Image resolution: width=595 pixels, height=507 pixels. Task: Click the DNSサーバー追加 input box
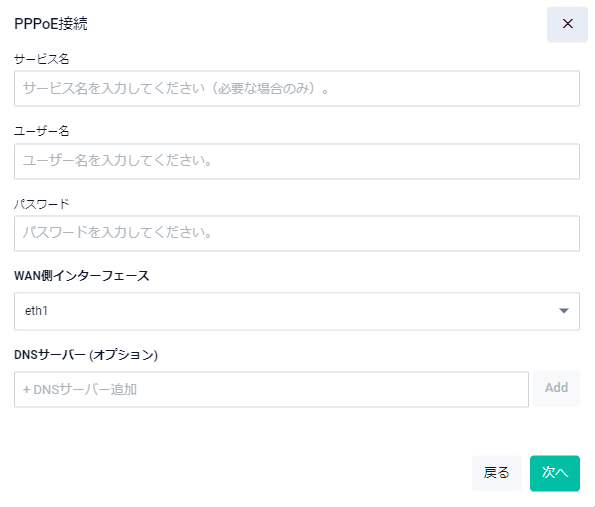(271, 389)
